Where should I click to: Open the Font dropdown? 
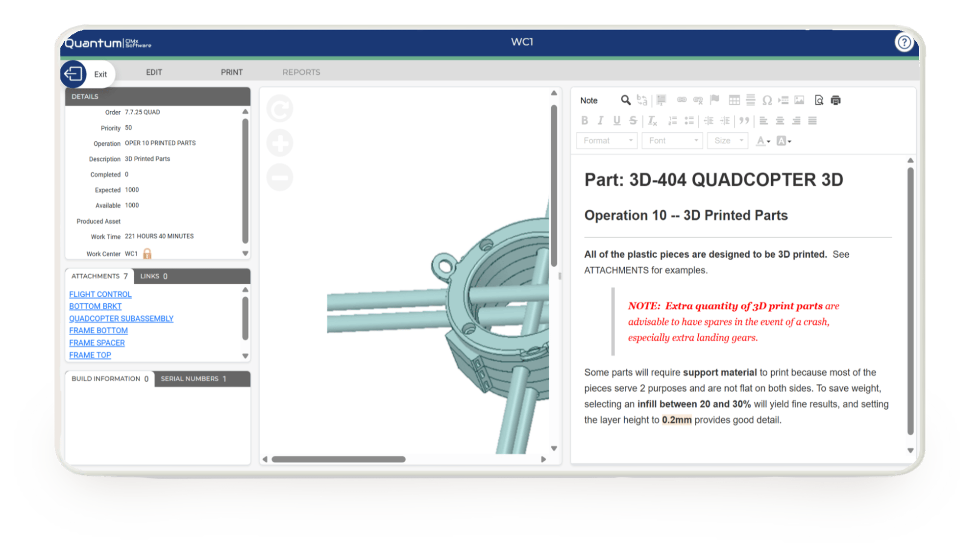pyautogui.click(x=672, y=141)
